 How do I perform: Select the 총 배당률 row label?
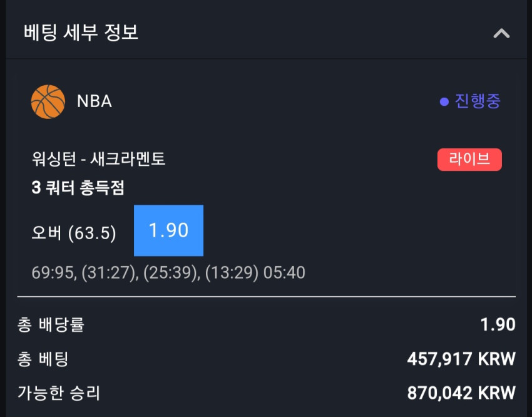click(x=51, y=324)
